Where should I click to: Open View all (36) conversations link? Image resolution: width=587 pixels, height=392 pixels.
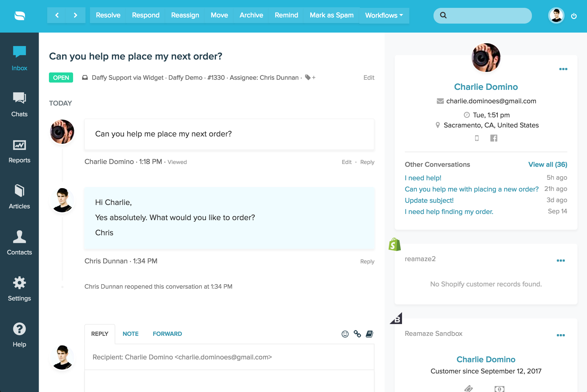click(547, 165)
